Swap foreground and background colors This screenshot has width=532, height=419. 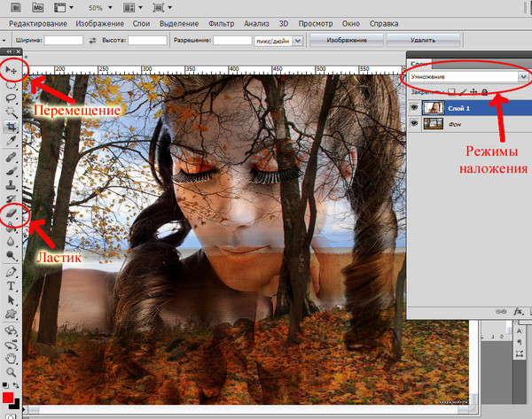point(16,385)
